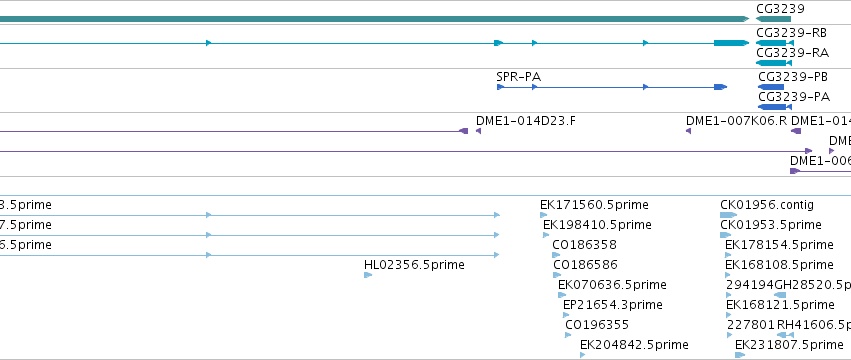Viewport: 851px width, 360px height.
Task: Click the long teal gene bar
Action: [374, 19]
